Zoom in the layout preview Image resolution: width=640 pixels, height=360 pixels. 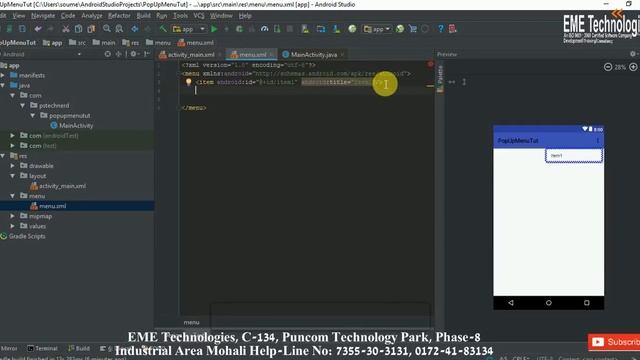click(633, 67)
